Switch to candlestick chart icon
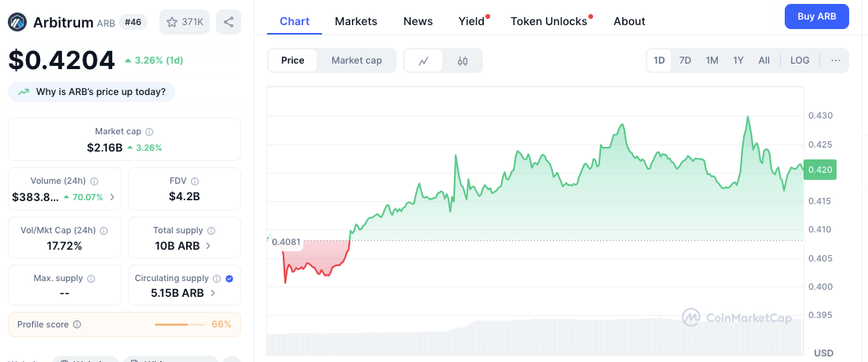Viewport: 868px width, 362px height. coord(463,60)
